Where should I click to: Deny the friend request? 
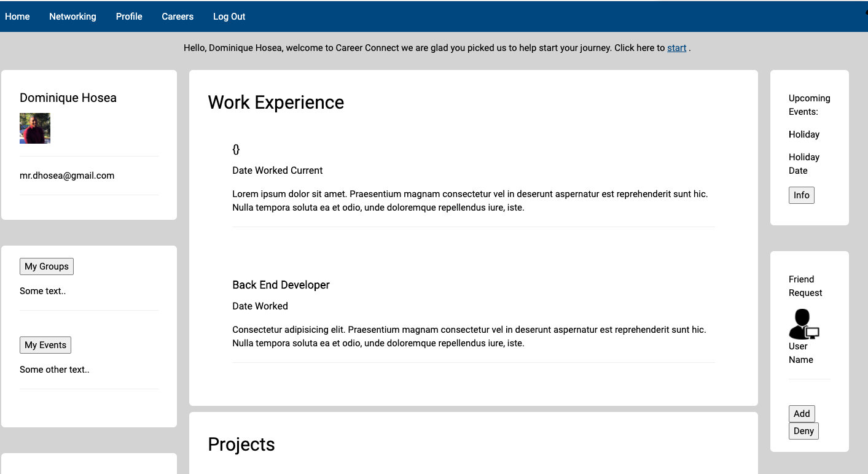coord(803,431)
